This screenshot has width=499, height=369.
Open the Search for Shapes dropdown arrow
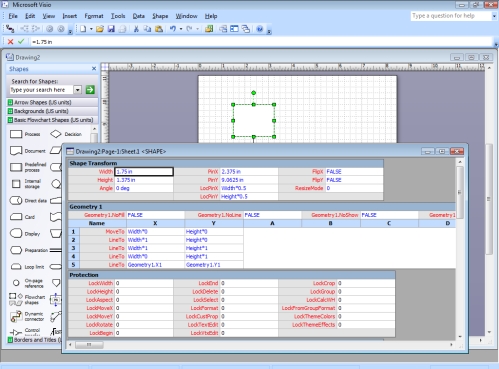pos(77,90)
